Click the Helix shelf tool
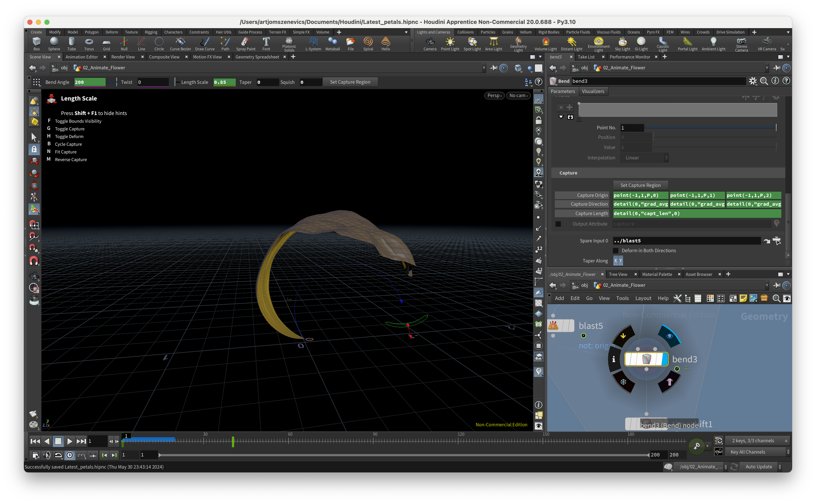Image resolution: width=816 pixels, height=504 pixels. pyautogui.click(x=385, y=44)
